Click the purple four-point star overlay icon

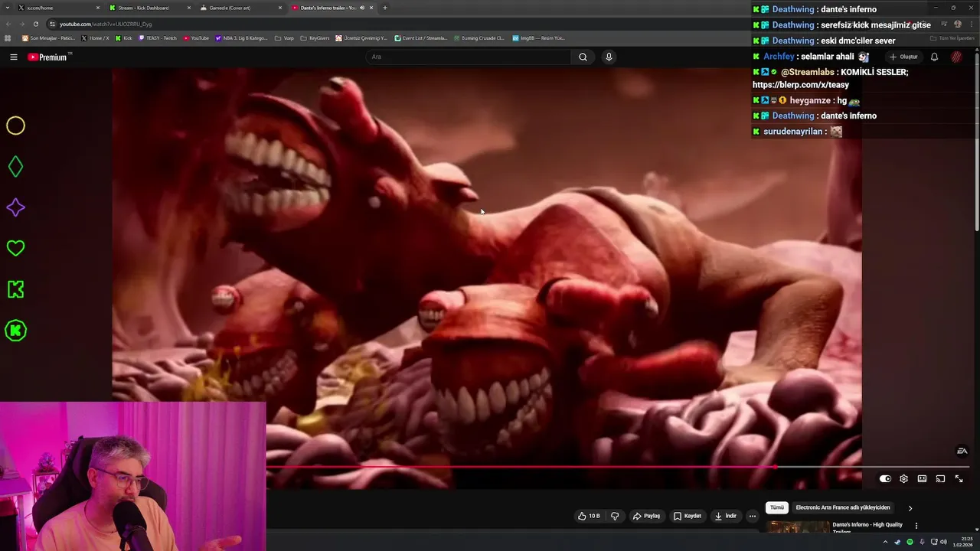16,207
